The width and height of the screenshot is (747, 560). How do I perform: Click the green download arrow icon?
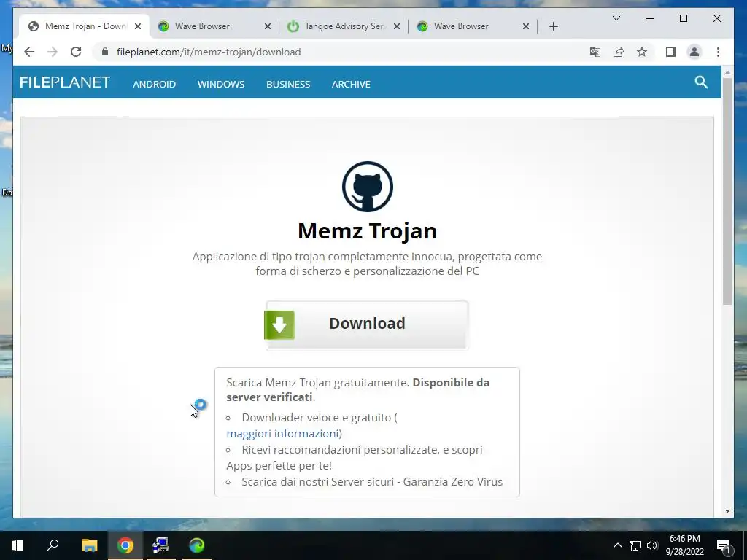pyautogui.click(x=279, y=324)
